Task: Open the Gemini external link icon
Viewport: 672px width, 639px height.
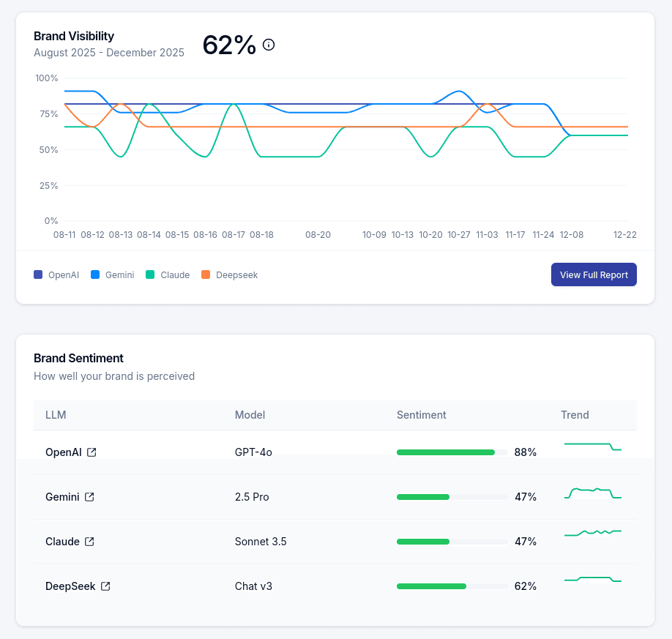Action: tap(89, 497)
